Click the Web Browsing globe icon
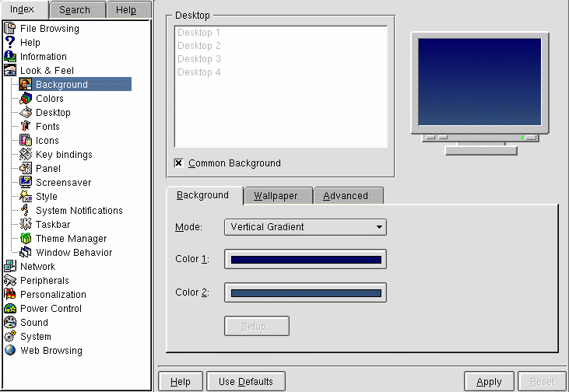The height and width of the screenshot is (392, 569). pyautogui.click(x=10, y=351)
